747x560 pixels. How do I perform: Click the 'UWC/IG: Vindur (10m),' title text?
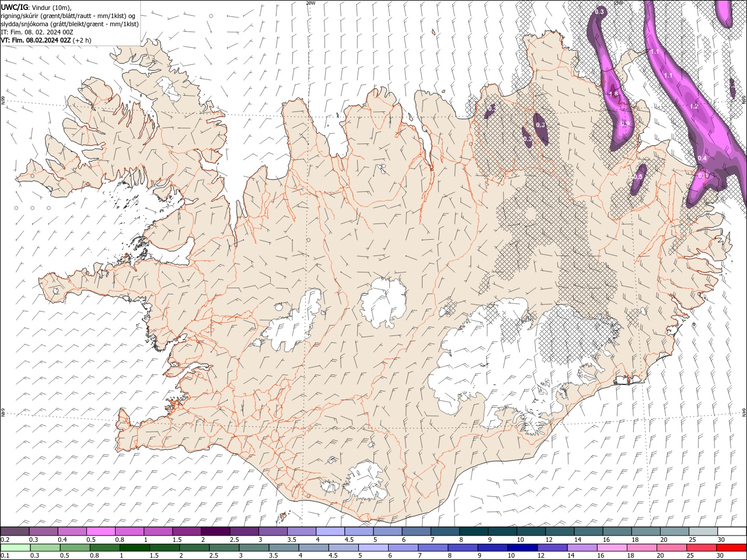[37, 7]
